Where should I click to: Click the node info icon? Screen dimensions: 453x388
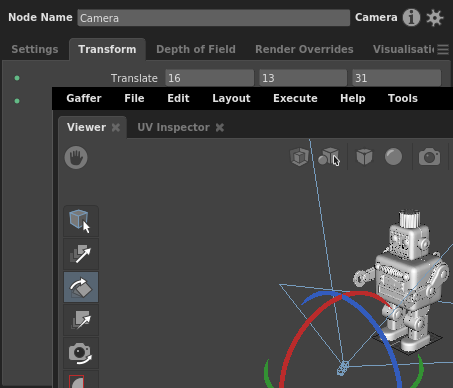[411, 17]
